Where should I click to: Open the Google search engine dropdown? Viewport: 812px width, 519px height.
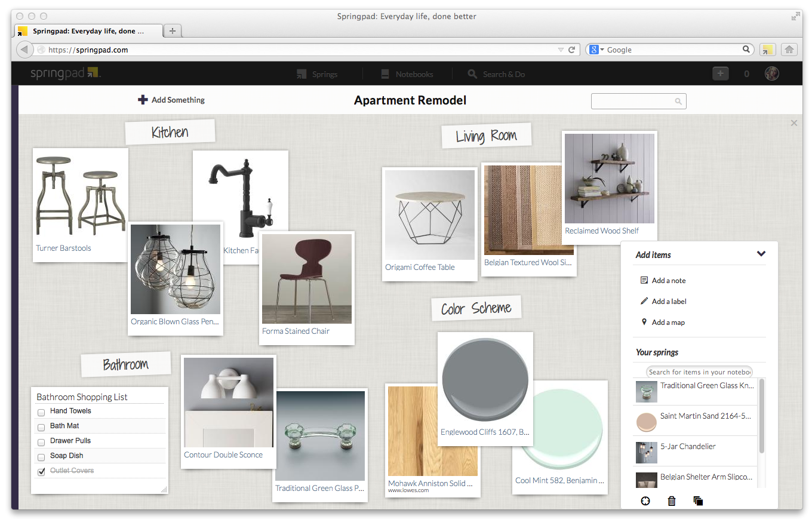[x=601, y=49]
